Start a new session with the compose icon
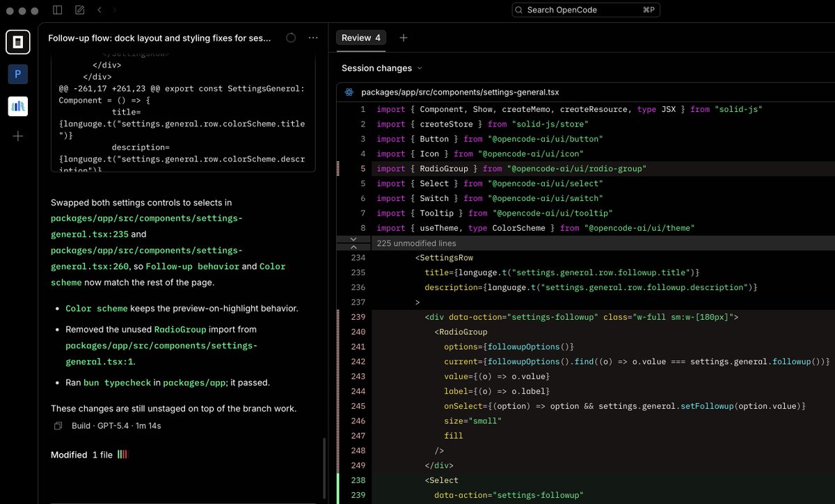Image resolution: width=835 pixels, height=504 pixels. (x=79, y=10)
